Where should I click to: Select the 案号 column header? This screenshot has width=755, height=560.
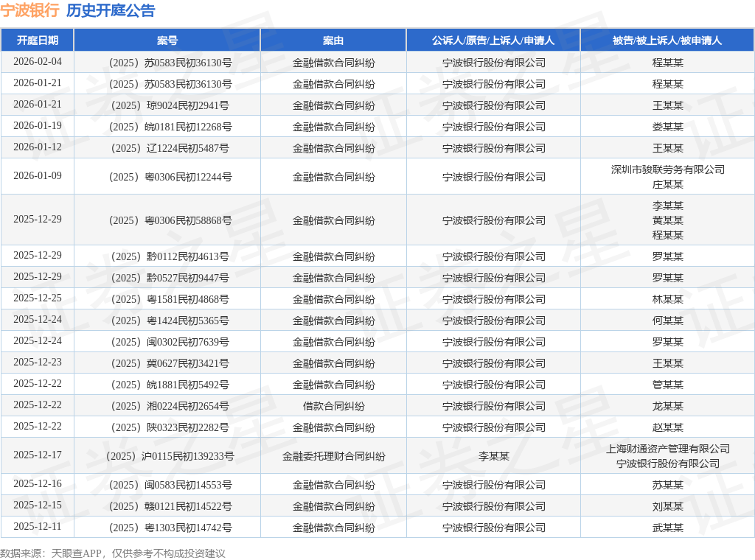(x=167, y=41)
